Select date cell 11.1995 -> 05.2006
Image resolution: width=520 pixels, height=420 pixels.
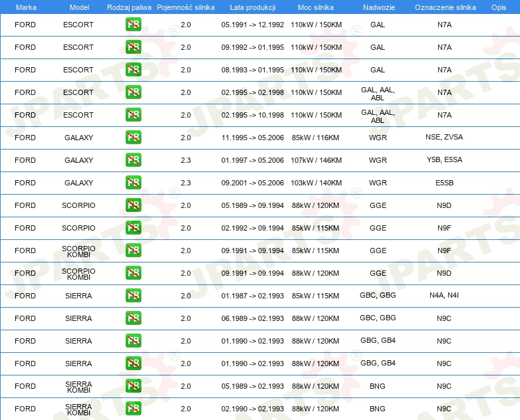(x=253, y=138)
